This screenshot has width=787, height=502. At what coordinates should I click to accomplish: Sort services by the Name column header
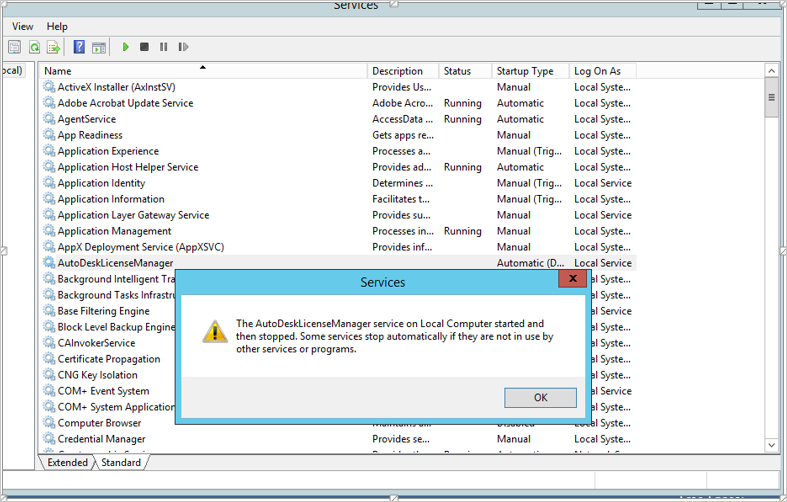pos(203,71)
